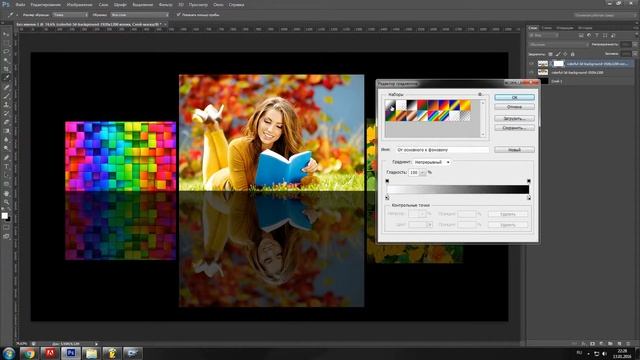Image resolution: width=640 pixels, height=360 pixels.
Task: Open layer fill slider arrow
Action: 634,54
